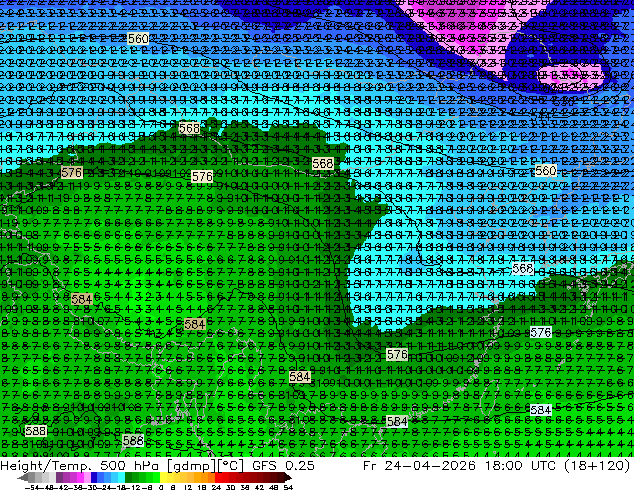Click the left gray arrow on the color scale
This screenshot has width=634, height=490.
point(23,478)
